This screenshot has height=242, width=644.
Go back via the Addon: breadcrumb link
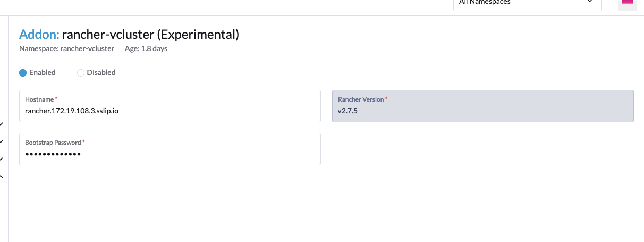coord(39,35)
